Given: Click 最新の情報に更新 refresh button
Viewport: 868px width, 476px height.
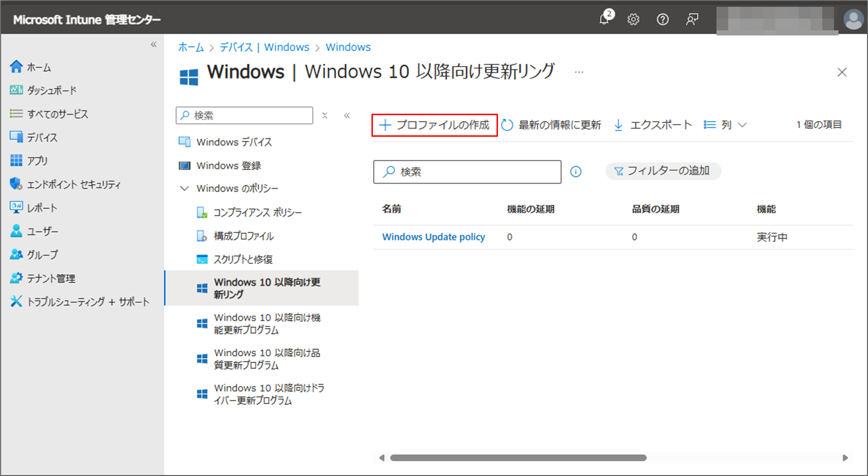Looking at the screenshot, I should pos(551,125).
